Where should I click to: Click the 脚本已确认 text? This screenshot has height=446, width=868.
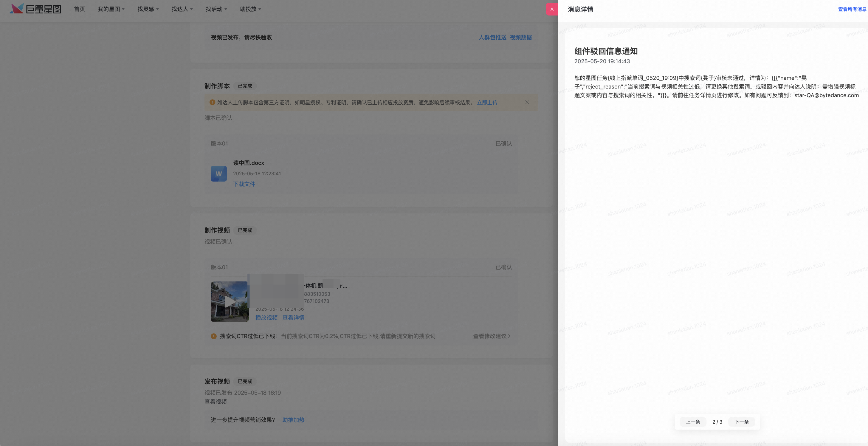(x=218, y=118)
